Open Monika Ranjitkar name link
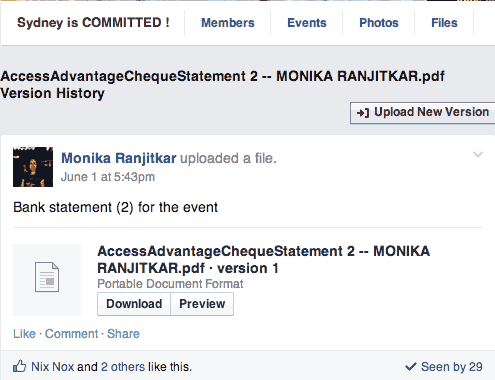 (x=119, y=158)
